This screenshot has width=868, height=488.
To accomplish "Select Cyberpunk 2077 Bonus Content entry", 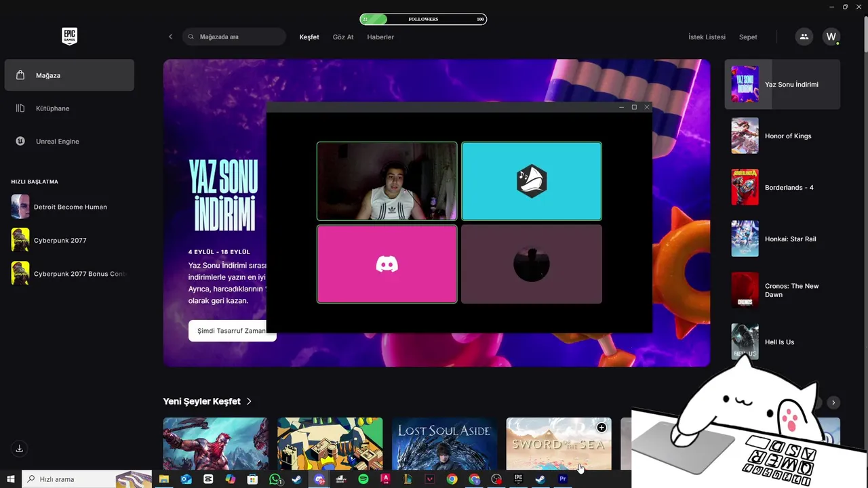I will 69,273.
